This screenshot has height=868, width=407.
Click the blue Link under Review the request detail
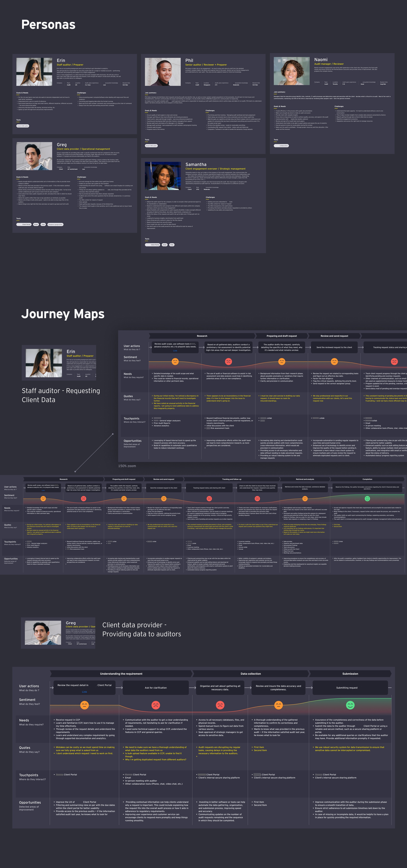(x=84, y=692)
